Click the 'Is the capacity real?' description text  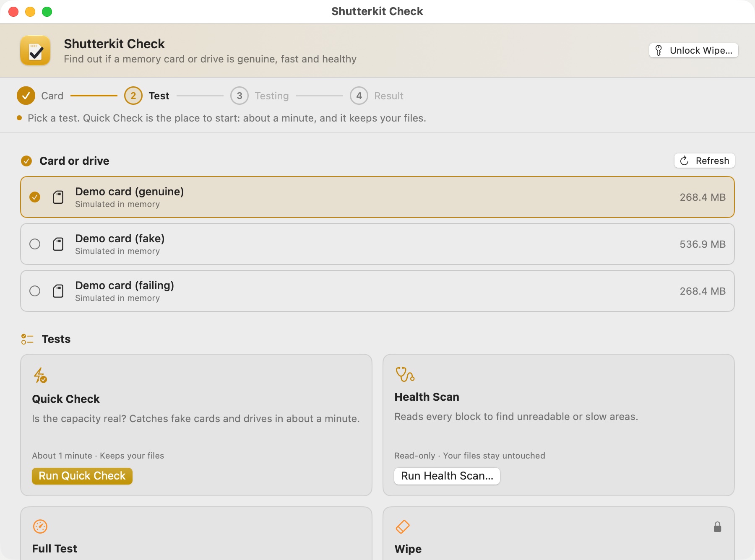pyautogui.click(x=196, y=419)
